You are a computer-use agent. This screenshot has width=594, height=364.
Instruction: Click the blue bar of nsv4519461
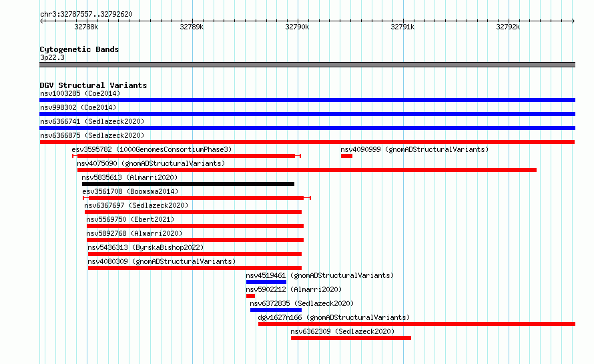coord(266,282)
